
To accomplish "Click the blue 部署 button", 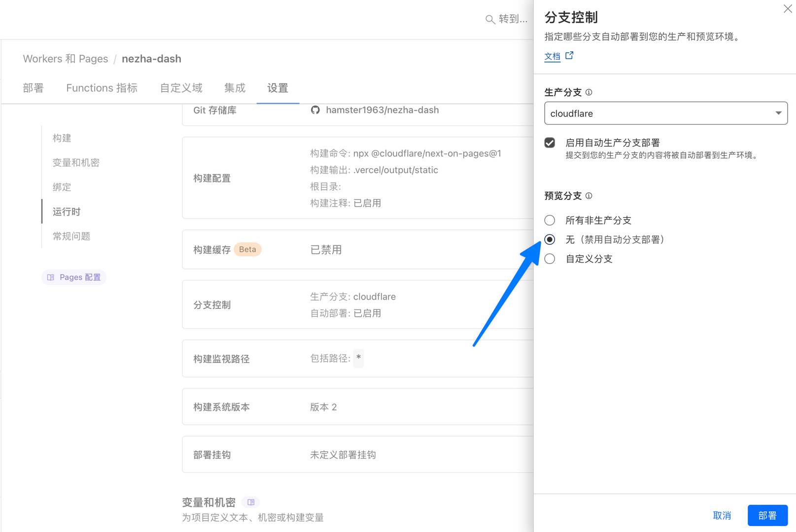I will coord(767,515).
